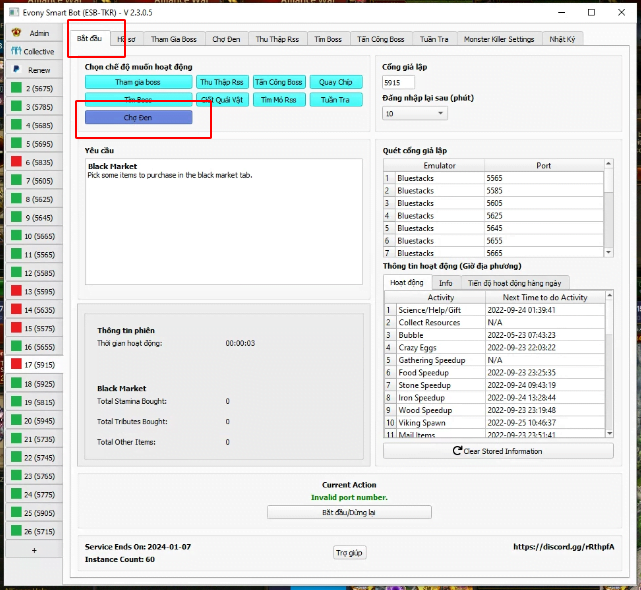Viewport: 641px width, 590px height.
Task: Toggle the Thu Thập Rss mode
Action: click(221, 82)
